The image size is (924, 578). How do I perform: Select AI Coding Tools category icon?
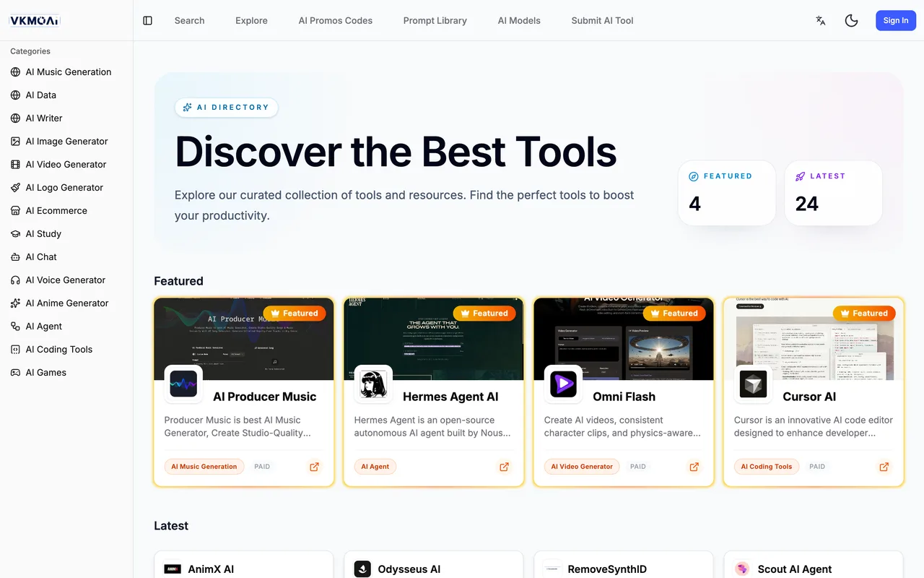15,350
